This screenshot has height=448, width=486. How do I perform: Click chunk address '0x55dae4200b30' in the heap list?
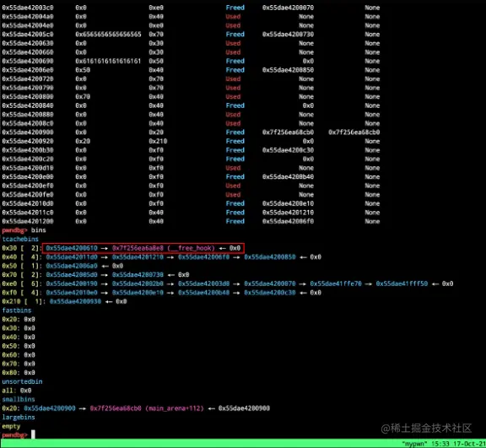tap(28, 150)
